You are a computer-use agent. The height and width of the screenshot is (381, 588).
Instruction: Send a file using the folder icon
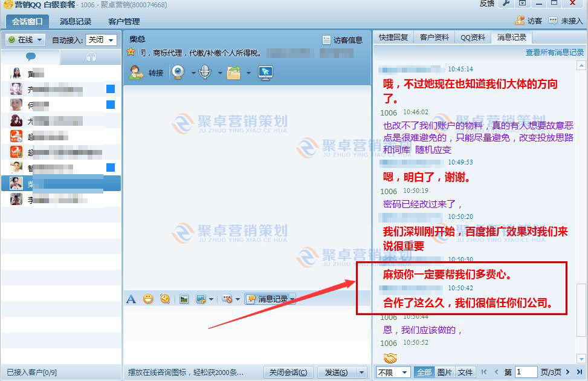234,73
